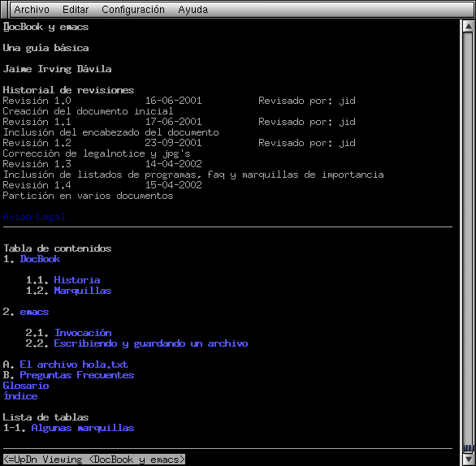Open the Editar menu
The image size is (476, 466).
tap(76, 10)
